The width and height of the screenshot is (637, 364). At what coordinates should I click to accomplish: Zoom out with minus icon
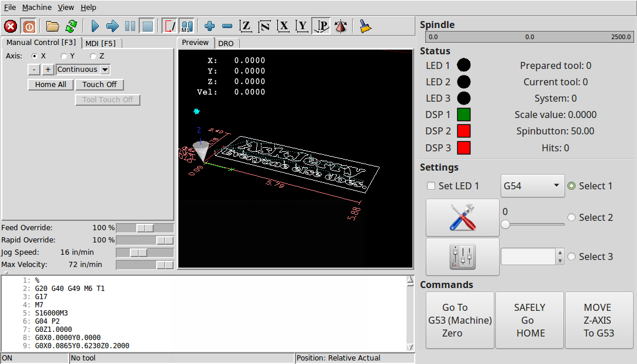click(x=227, y=26)
